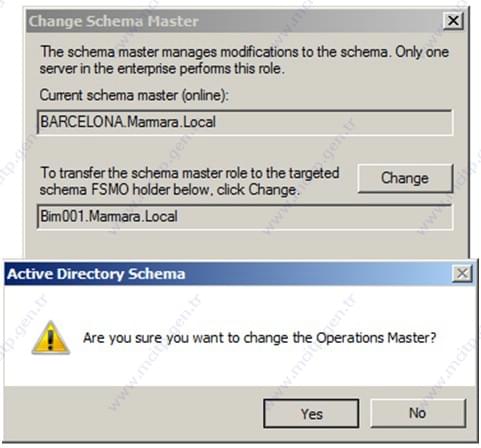Viewport: 481px width, 448px height.
Task: Click the gray footer left of Yes button
Action: pyautogui.click(x=133, y=413)
